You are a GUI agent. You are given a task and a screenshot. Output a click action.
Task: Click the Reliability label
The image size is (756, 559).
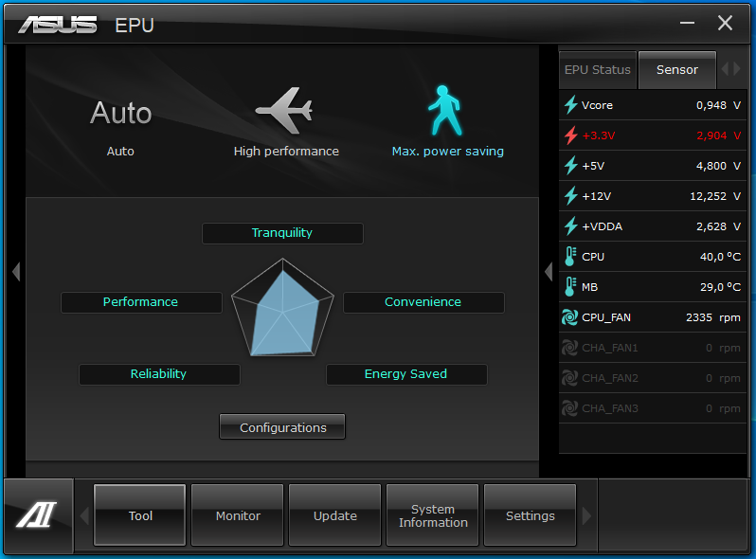(x=159, y=374)
